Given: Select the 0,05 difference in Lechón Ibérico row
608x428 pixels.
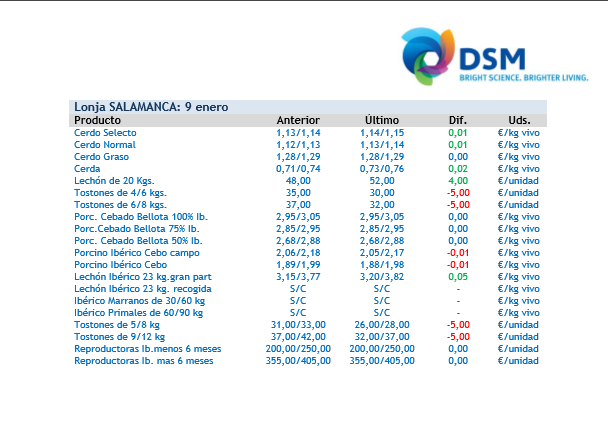Looking at the screenshot, I should (x=458, y=276).
